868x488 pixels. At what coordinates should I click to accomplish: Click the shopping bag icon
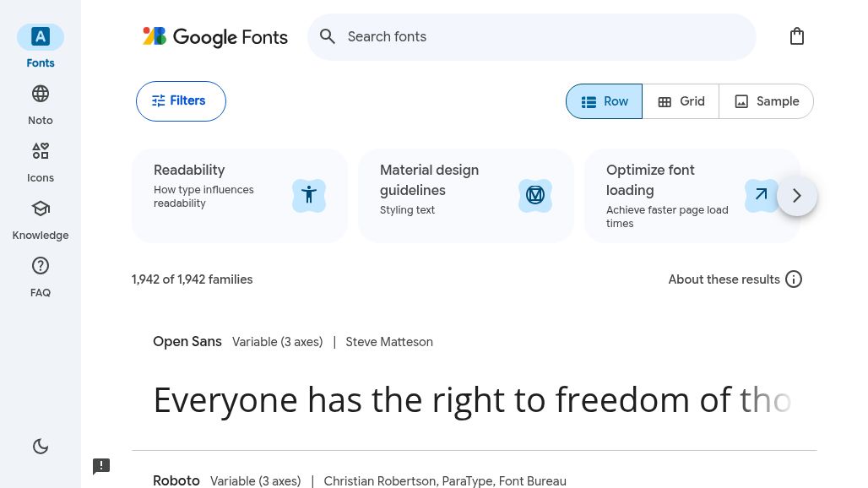(796, 36)
